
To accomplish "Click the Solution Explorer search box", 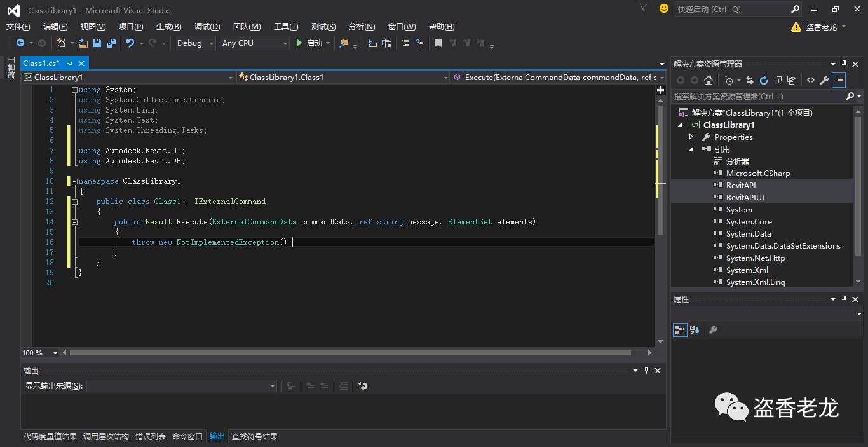I will (x=756, y=97).
